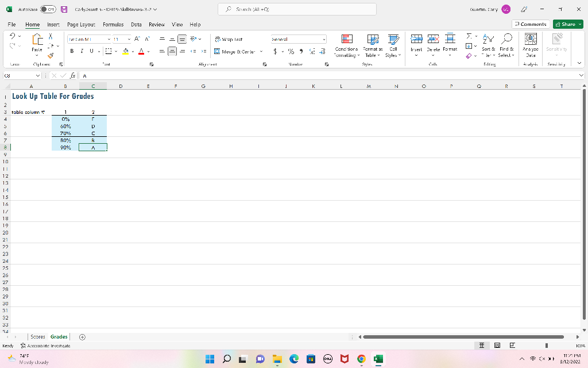This screenshot has width=588, height=368.
Task: Collapse the ribbon with chevron
Action: (x=579, y=63)
